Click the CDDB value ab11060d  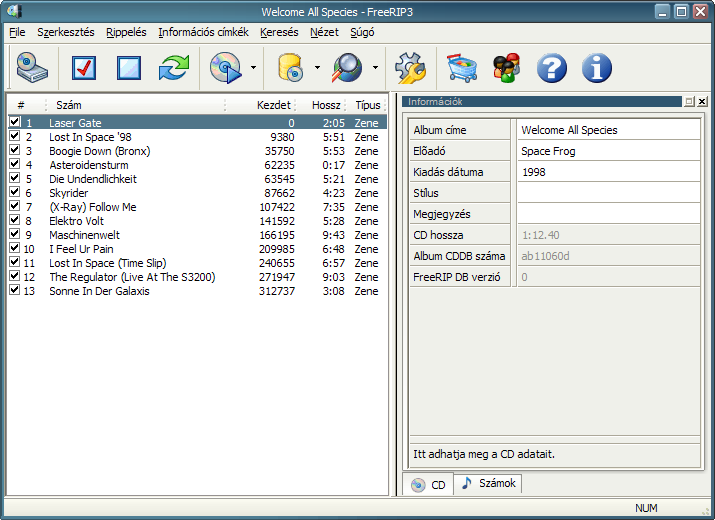coord(545,256)
